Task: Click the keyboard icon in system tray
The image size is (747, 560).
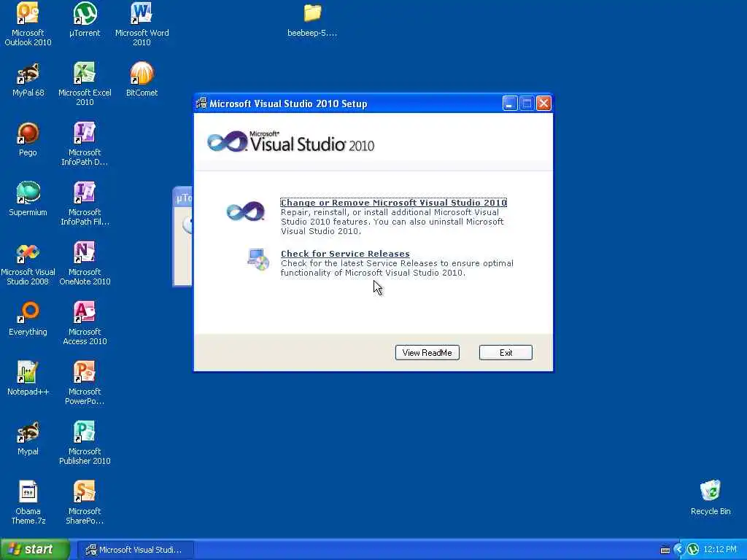Action: click(x=665, y=550)
